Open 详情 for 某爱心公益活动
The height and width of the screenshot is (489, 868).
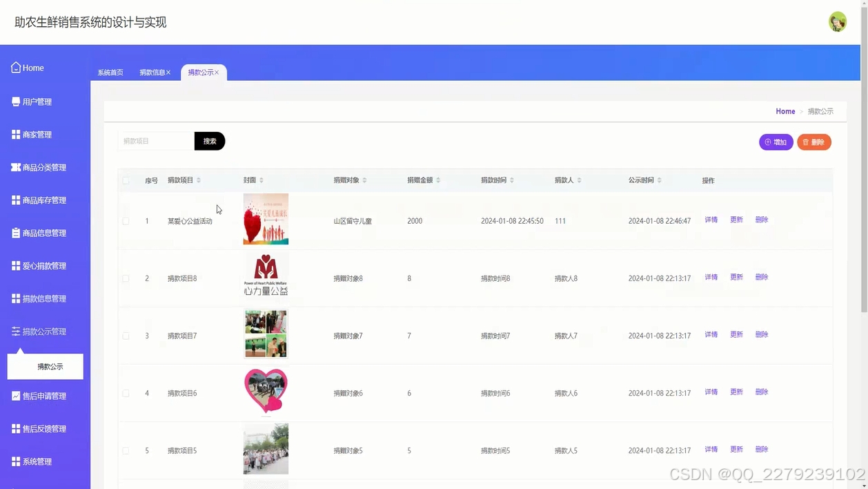tap(711, 220)
